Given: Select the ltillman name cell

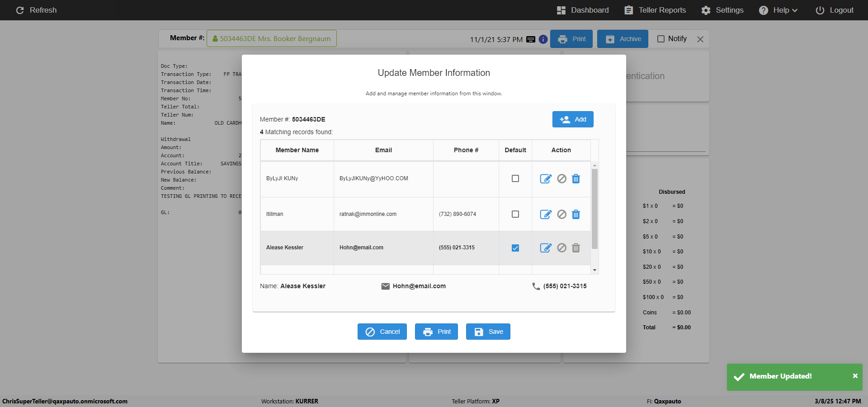Looking at the screenshot, I should pyautogui.click(x=297, y=214).
